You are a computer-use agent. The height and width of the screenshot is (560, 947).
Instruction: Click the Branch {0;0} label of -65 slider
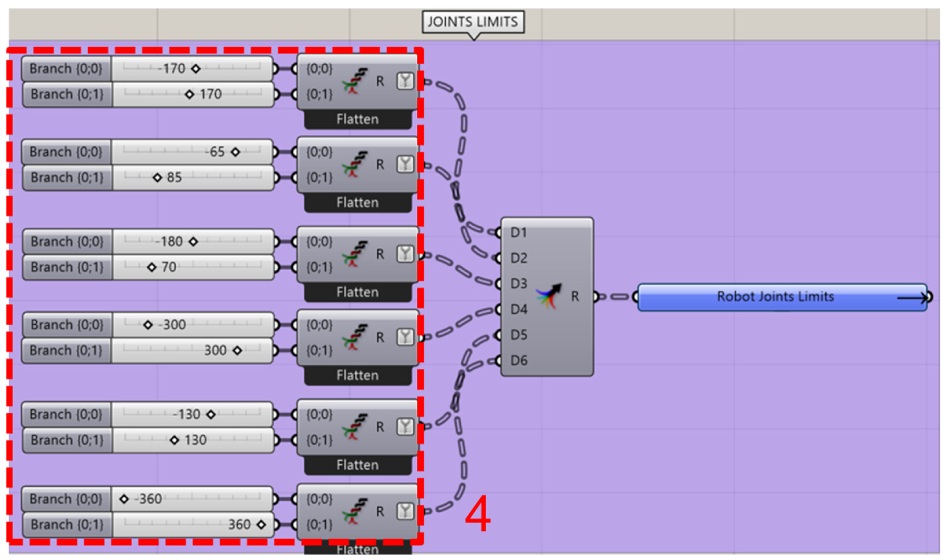point(66,152)
